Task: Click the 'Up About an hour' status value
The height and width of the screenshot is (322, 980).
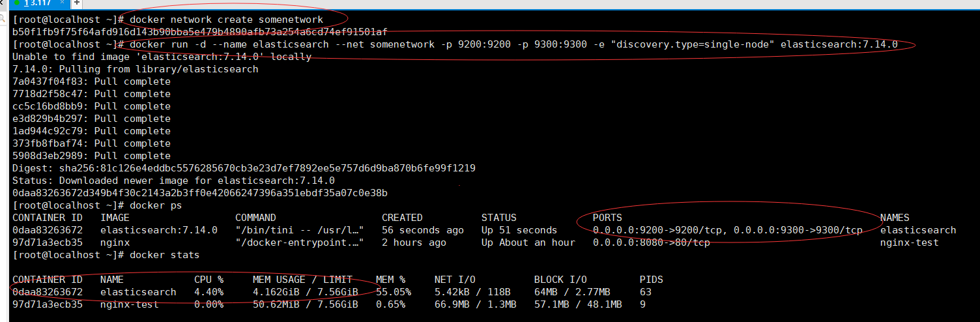Action: 528,242
